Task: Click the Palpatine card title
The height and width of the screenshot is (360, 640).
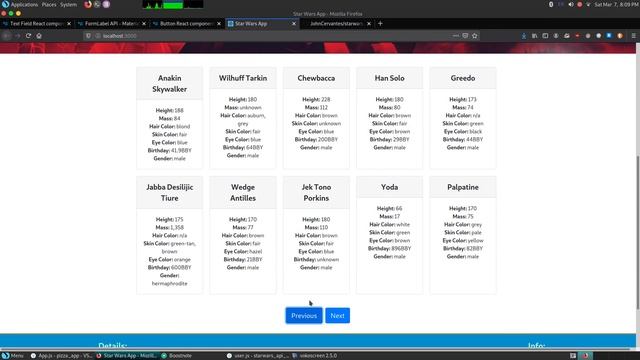Action: (x=463, y=187)
